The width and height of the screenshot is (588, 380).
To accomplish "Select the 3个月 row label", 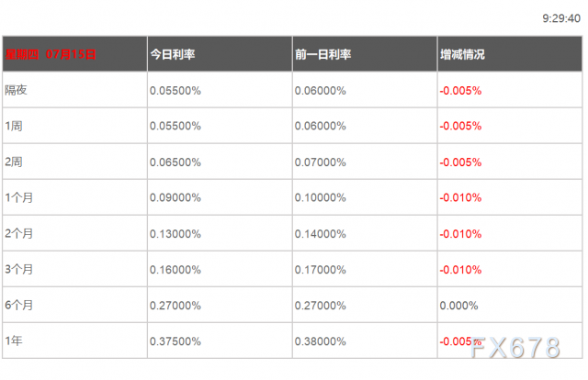I will tap(19, 269).
